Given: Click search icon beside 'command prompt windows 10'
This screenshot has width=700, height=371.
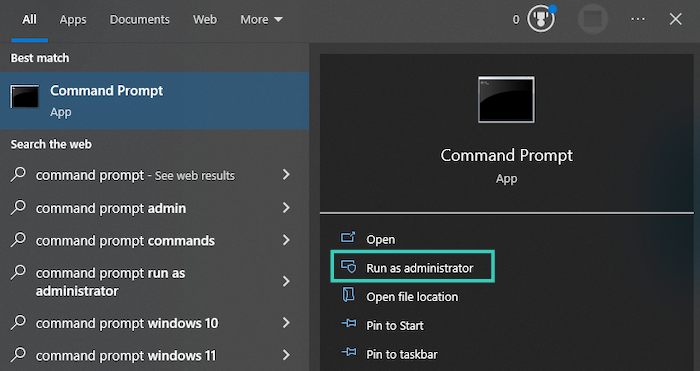Looking at the screenshot, I should click(x=18, y=322).
